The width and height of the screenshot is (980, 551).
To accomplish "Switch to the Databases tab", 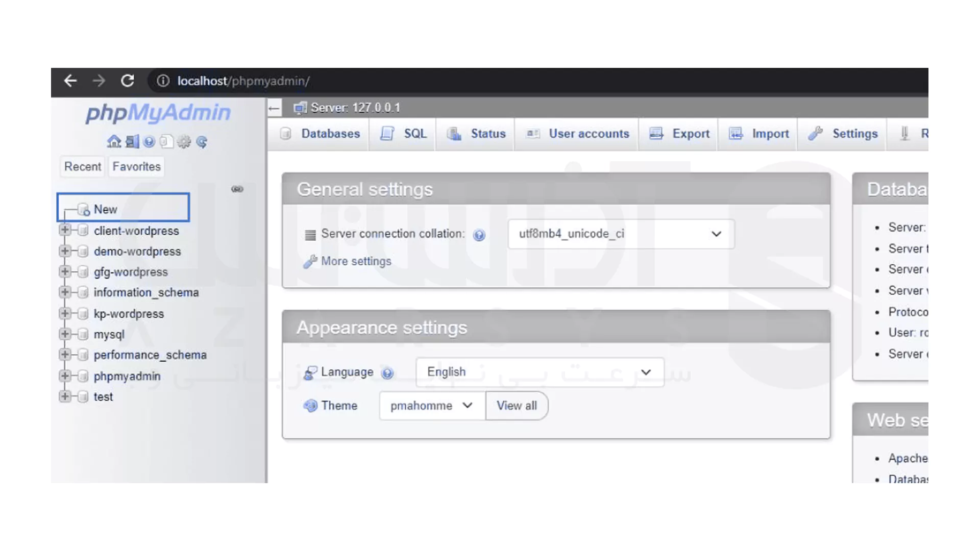I will tap(320, 134).
